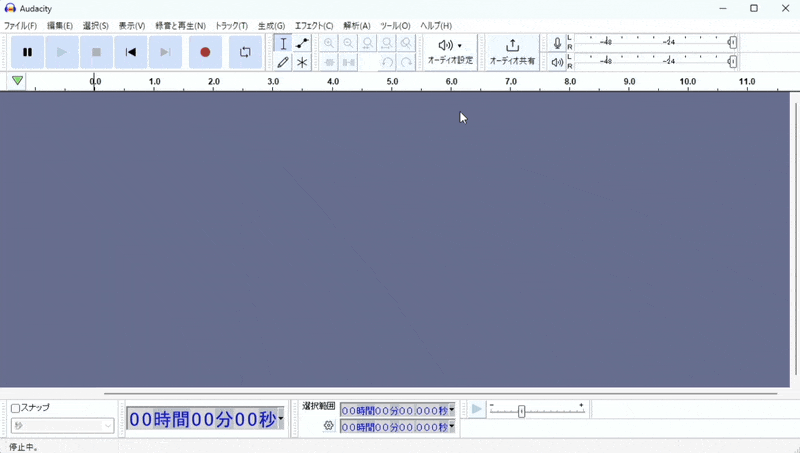
Task: Click the speaker playback meter icon
Action: [x=557, y=62]
